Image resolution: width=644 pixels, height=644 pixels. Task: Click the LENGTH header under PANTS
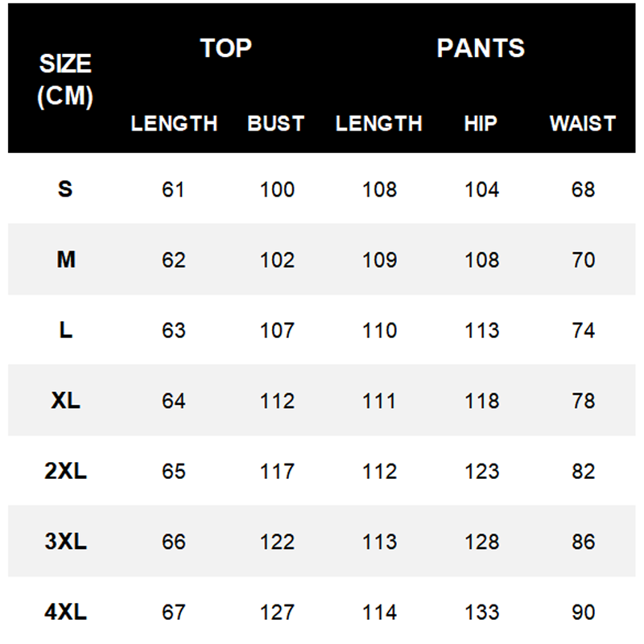[x=378, y=124]
